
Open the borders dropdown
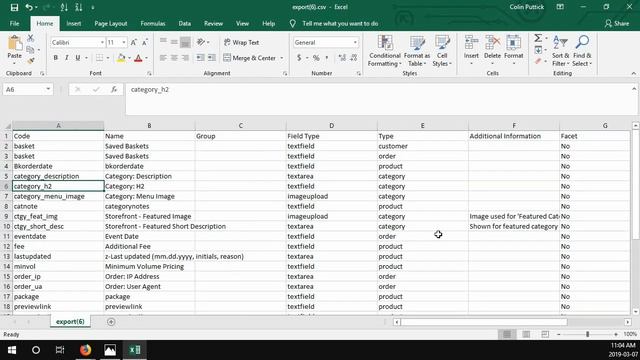108,58
